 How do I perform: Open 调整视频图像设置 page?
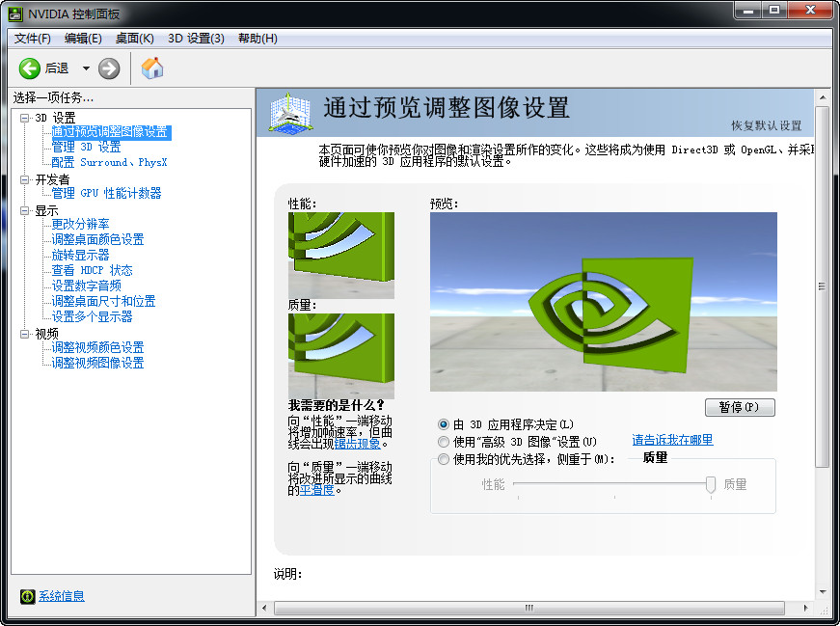coord(97,363)
